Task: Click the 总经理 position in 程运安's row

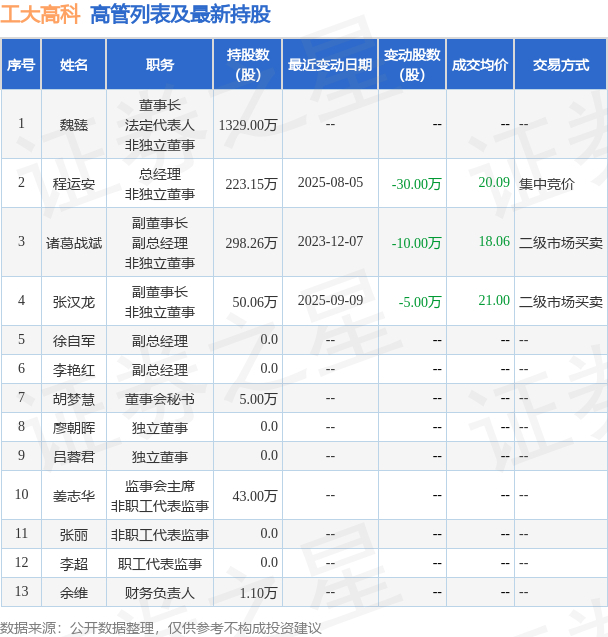Action: click(160, 174)
